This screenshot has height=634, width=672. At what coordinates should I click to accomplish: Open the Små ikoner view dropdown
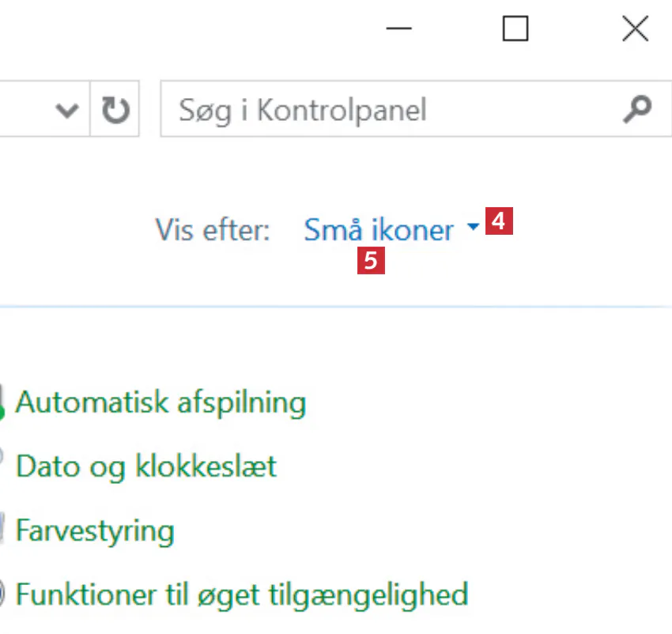379,230
